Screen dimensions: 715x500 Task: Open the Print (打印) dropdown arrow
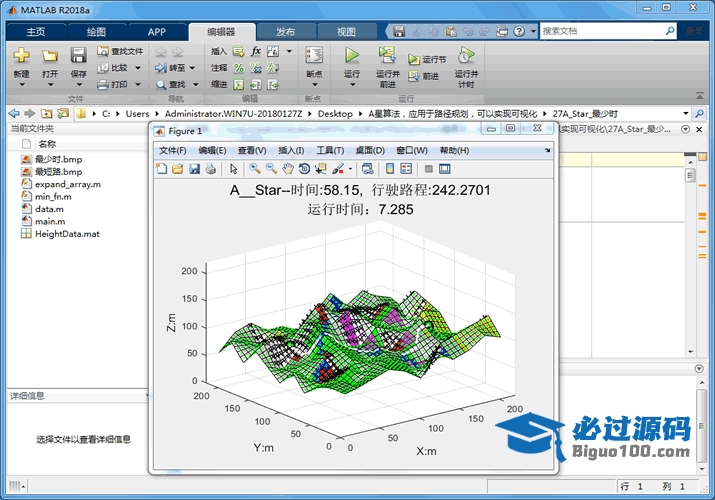tap(138, 85)
